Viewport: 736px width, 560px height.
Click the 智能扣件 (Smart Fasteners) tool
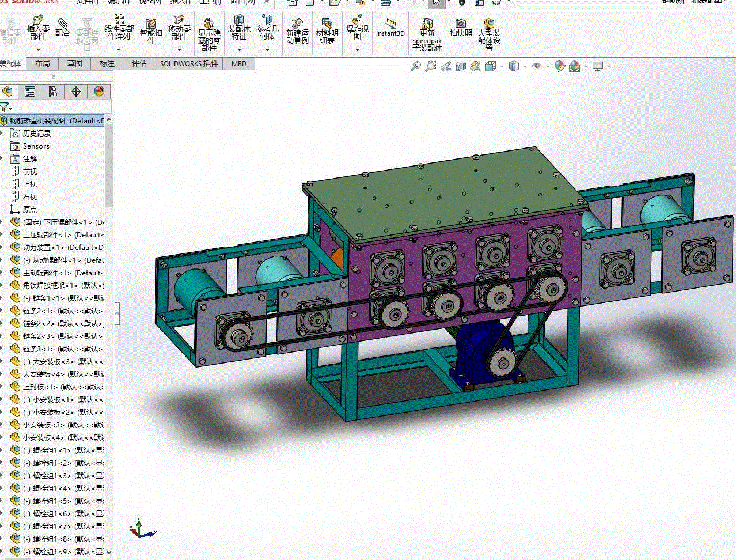pyautogui.click(x=151, y=31)
